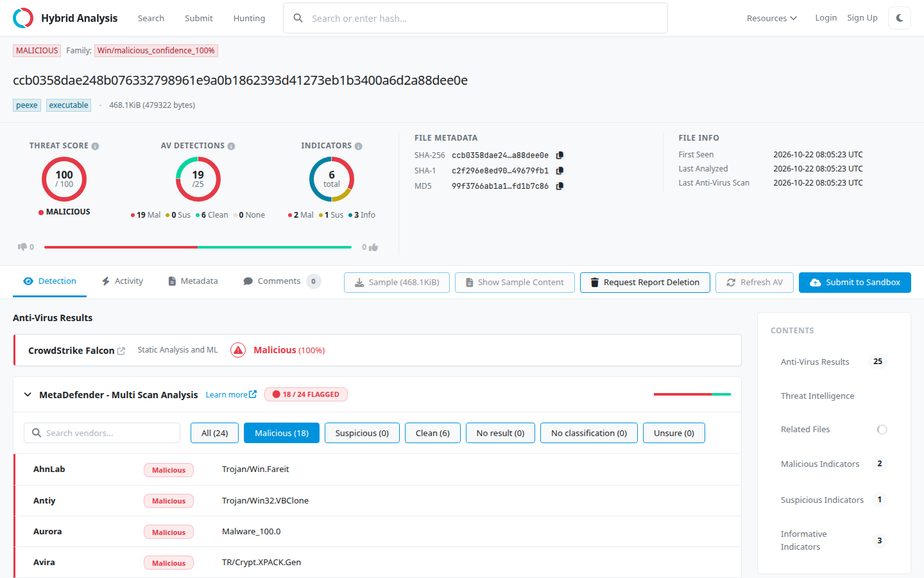
Task: Open CrowdStrike Falcon external link icon
Action: (121, 351)
